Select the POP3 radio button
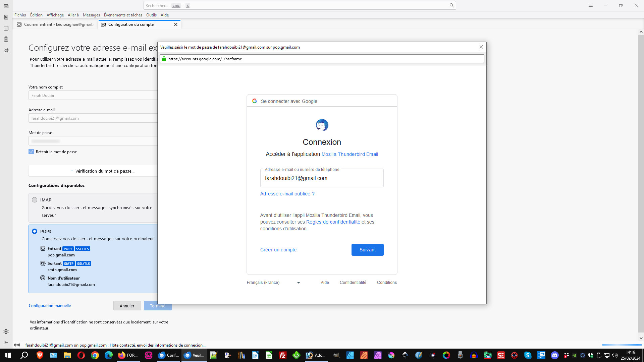 [35, 231]
